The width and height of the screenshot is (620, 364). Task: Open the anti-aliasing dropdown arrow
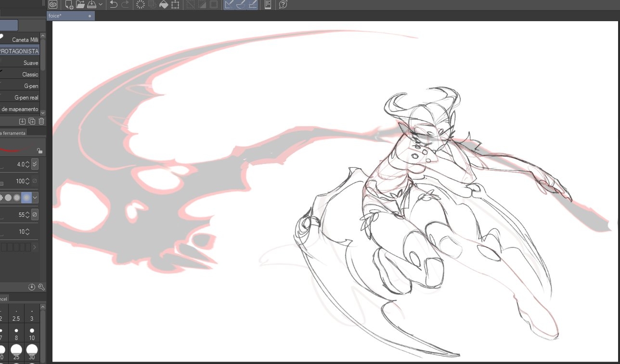[x=35, y=197]
